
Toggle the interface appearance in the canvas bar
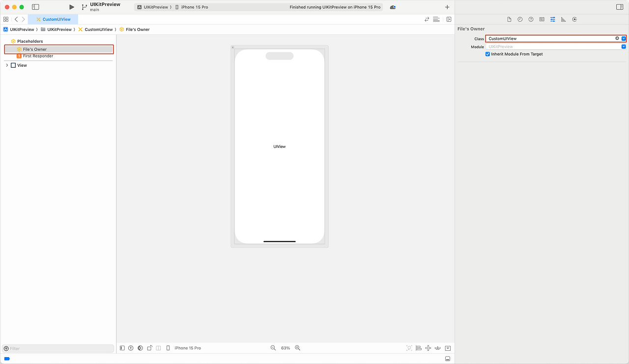[x=140, y=348]
